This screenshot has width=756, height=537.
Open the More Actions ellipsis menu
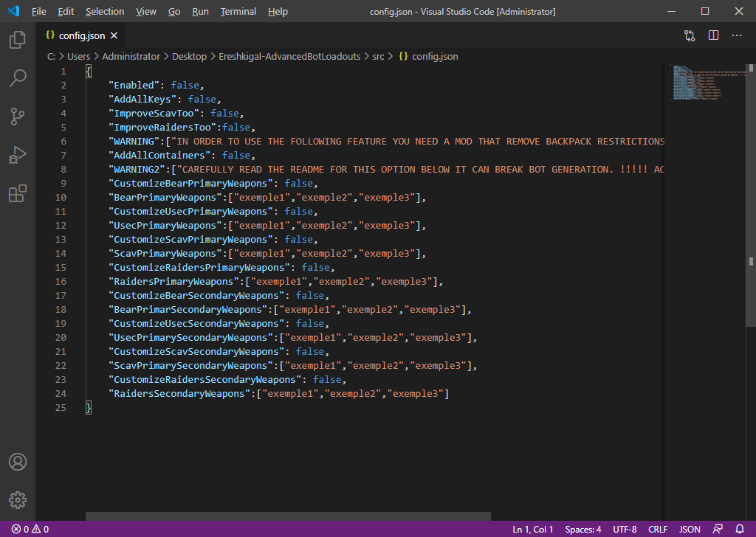coord(737,35)
